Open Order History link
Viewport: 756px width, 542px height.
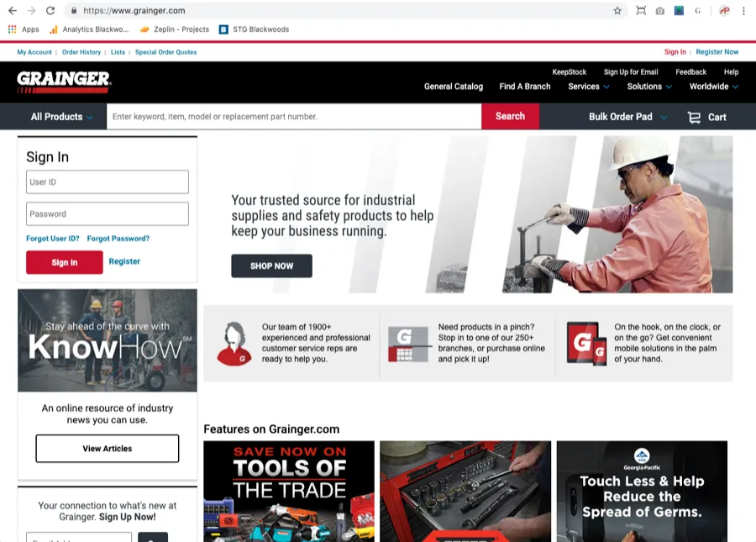pos(81,52)
